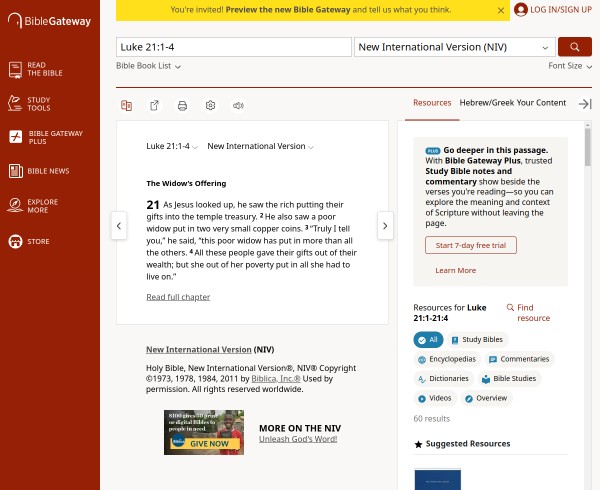The width and height of the screenshot is (600, 490).
Task: Click the 60 results text
Action: (432, 418)
